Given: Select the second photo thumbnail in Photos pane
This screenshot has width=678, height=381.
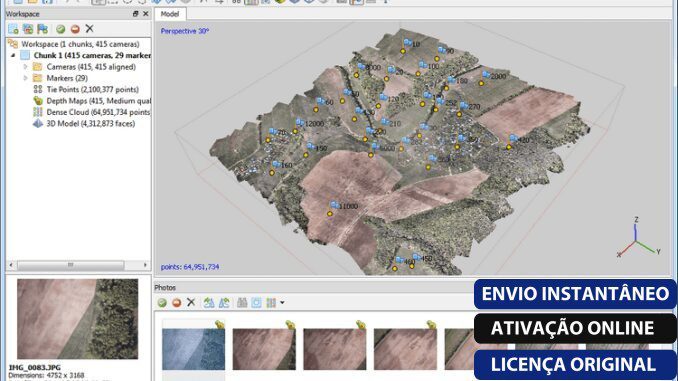Looking at the screenshot, I should click(264, 349).
